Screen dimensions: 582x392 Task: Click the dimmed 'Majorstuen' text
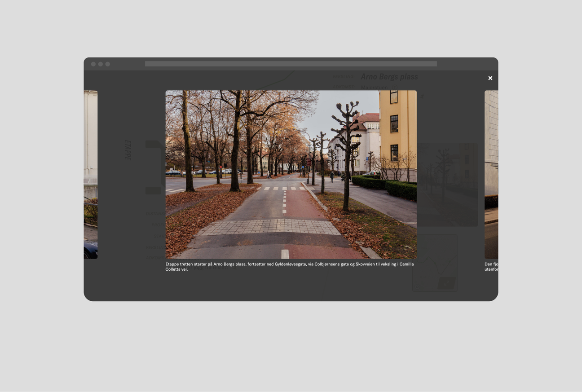tap(374, 88)
